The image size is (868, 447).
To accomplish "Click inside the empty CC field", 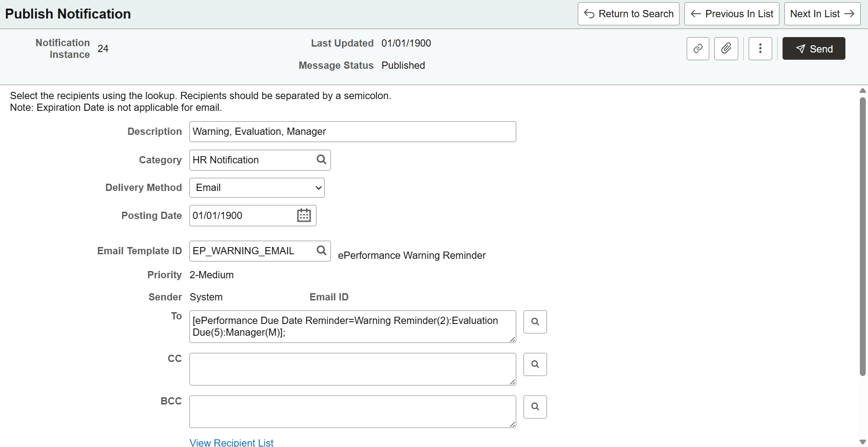I will point(352,369).
